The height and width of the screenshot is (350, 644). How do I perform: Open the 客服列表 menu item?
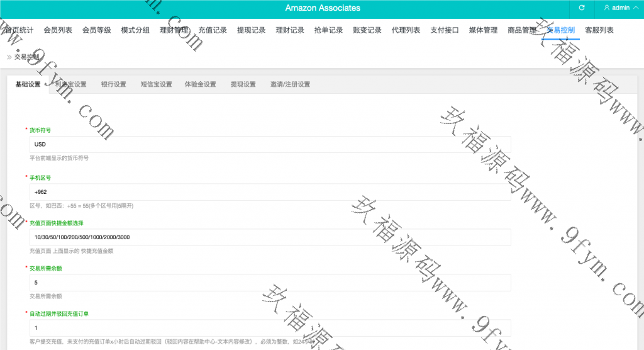599,30
